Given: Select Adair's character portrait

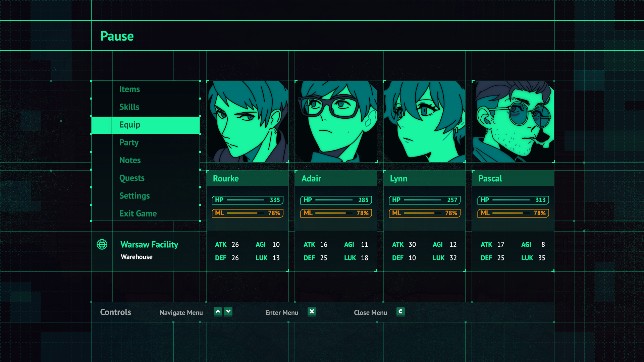Looking at the screenshot, I should 336,122.
